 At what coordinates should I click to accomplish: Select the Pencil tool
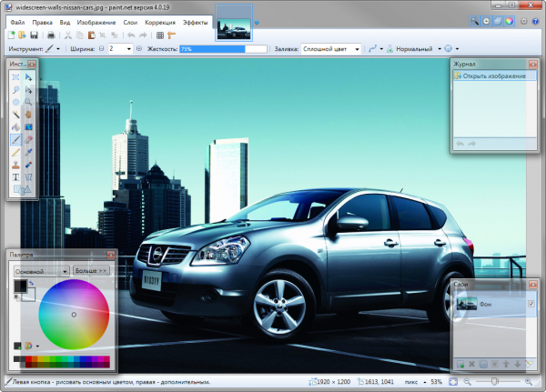click(15, 152)
